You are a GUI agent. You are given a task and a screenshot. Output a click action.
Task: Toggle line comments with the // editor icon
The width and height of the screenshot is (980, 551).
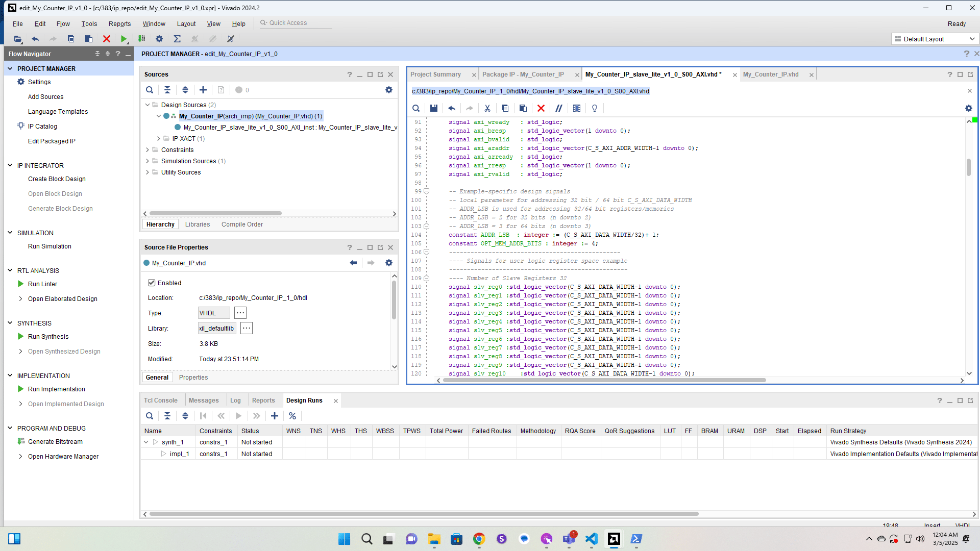[559, 108]
